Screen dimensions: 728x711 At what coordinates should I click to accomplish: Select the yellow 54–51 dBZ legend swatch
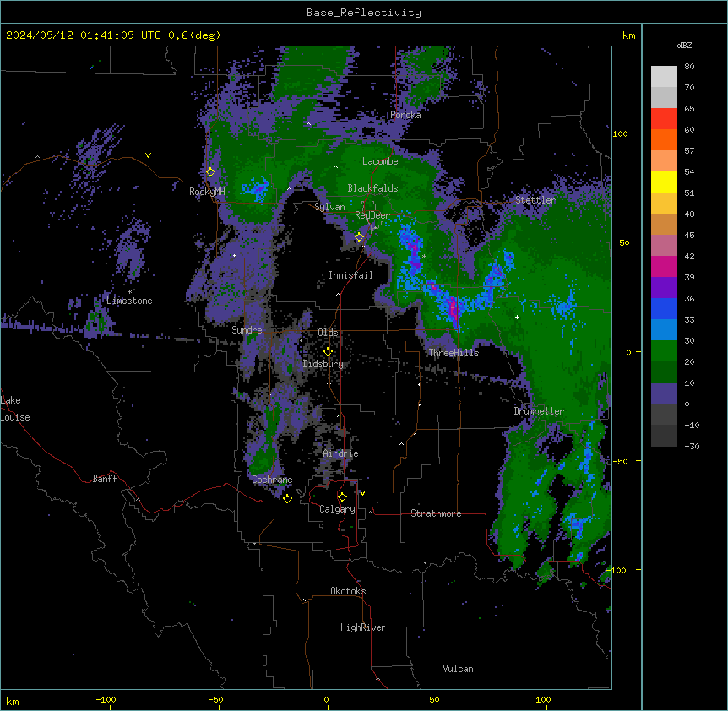pos(664,182)
